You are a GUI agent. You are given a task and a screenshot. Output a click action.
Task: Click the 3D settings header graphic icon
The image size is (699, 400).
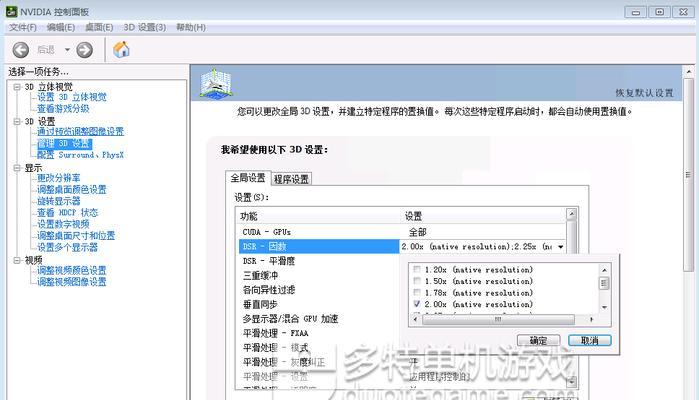point(216,83)
